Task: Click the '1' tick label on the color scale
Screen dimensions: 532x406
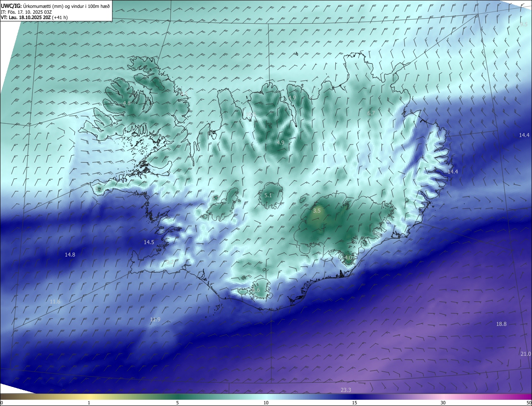Action: (x=89, y=403)
